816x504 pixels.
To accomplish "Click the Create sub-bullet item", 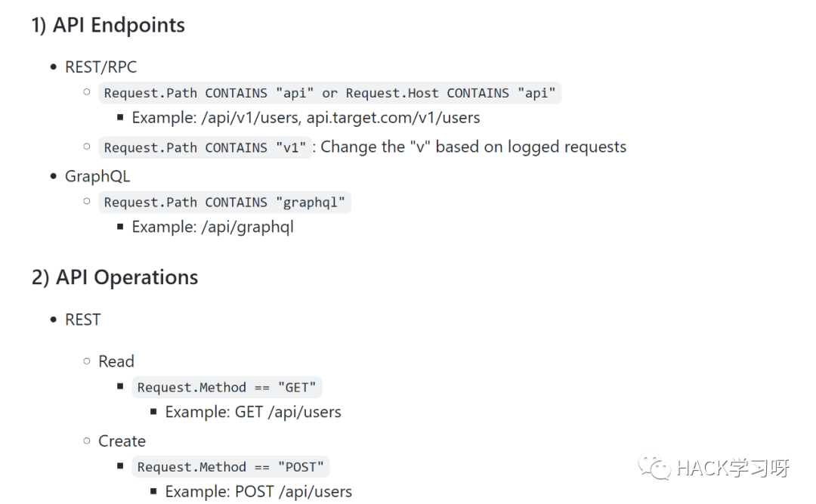I will pyautogui.click(x=122, y=441).
